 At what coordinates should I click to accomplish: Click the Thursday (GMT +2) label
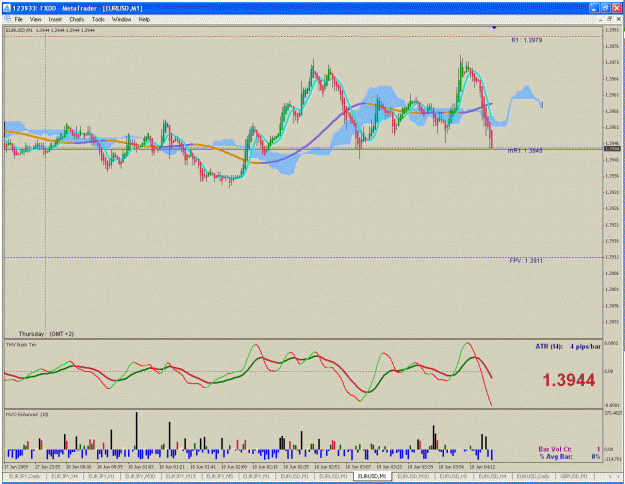46,334
